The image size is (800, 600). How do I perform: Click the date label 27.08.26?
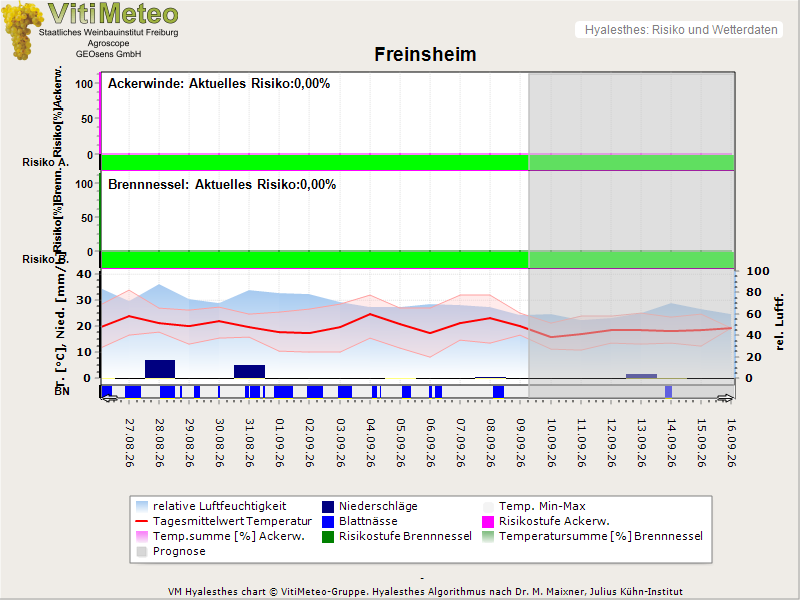coord(130,443)
